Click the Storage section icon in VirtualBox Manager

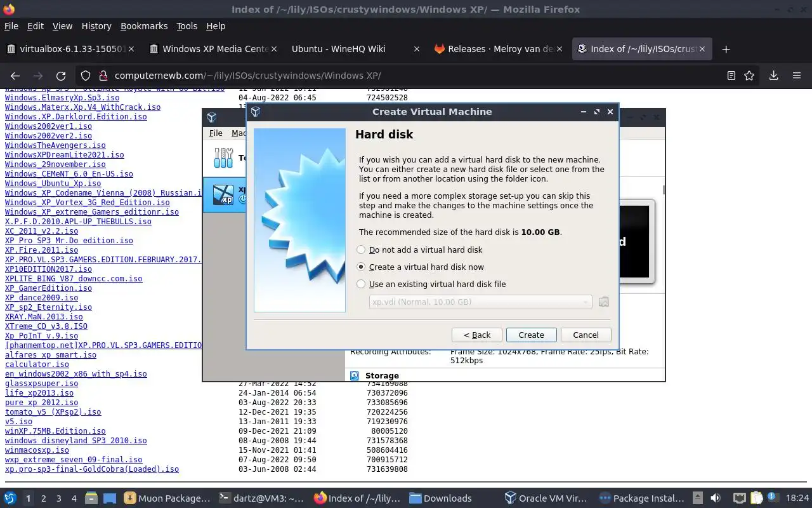coord(355,376)
